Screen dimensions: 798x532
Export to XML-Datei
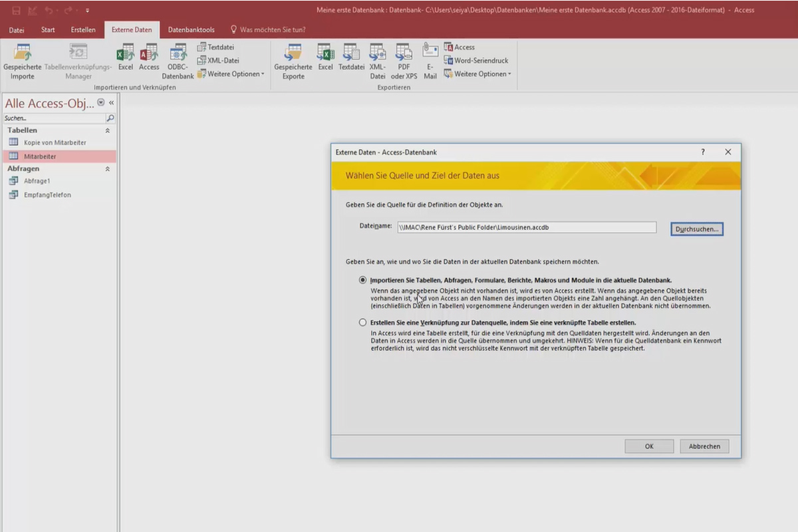[378, 61]
